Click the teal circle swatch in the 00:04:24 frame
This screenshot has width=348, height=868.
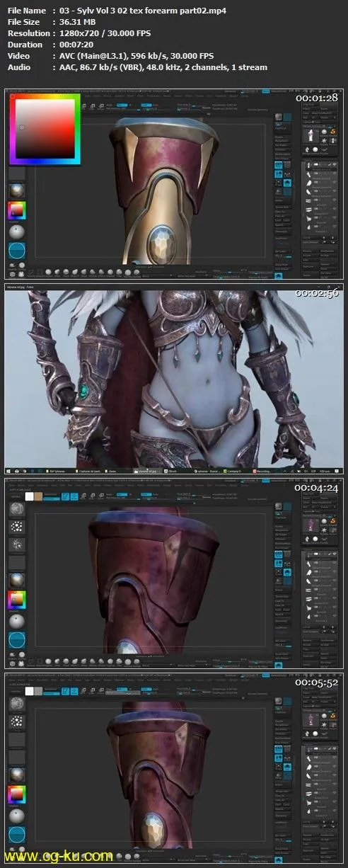click(x=16, y=641)
